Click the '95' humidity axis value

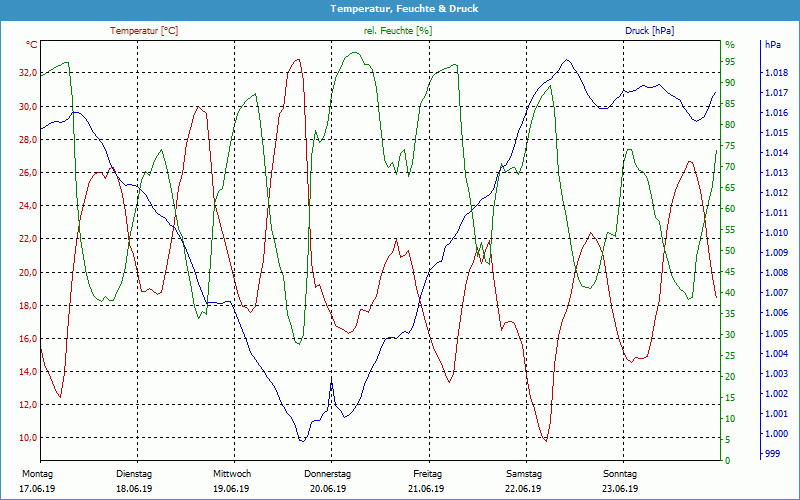coord(730,62)
